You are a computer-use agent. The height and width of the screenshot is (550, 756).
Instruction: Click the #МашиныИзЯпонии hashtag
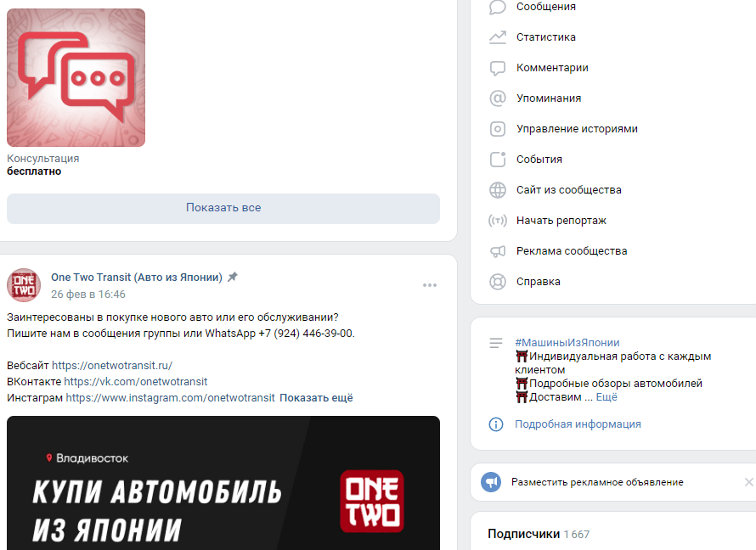[x=567, y=342]
